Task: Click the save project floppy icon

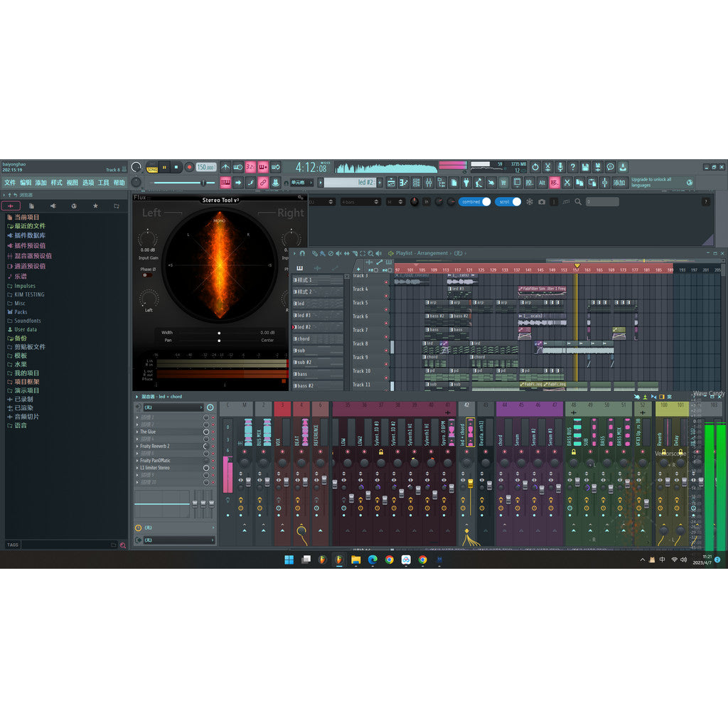Action: point(586,167)
